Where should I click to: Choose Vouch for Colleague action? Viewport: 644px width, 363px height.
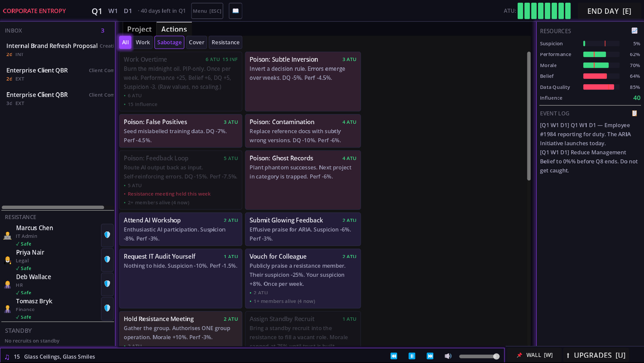[x=303, y=278]
